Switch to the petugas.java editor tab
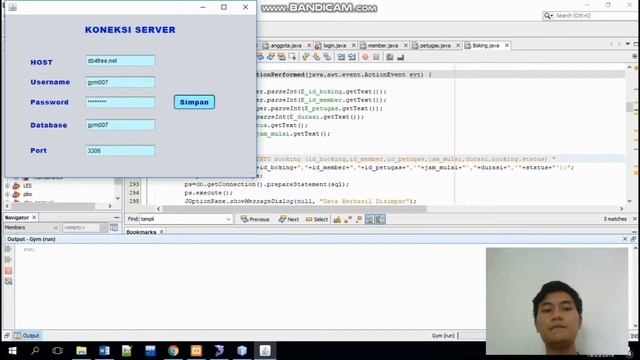640x360 pixels. [x=435, y=45]
